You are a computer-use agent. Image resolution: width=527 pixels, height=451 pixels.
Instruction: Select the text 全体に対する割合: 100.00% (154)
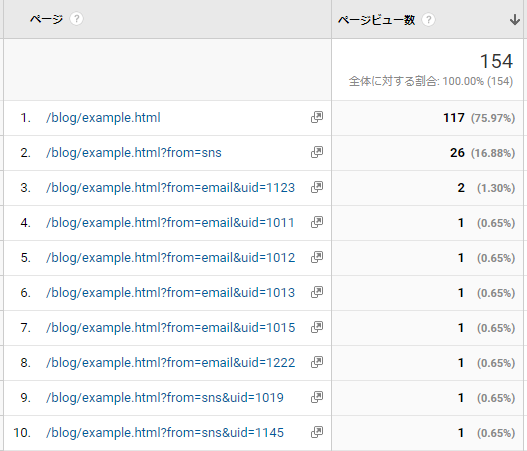[431, 81]
